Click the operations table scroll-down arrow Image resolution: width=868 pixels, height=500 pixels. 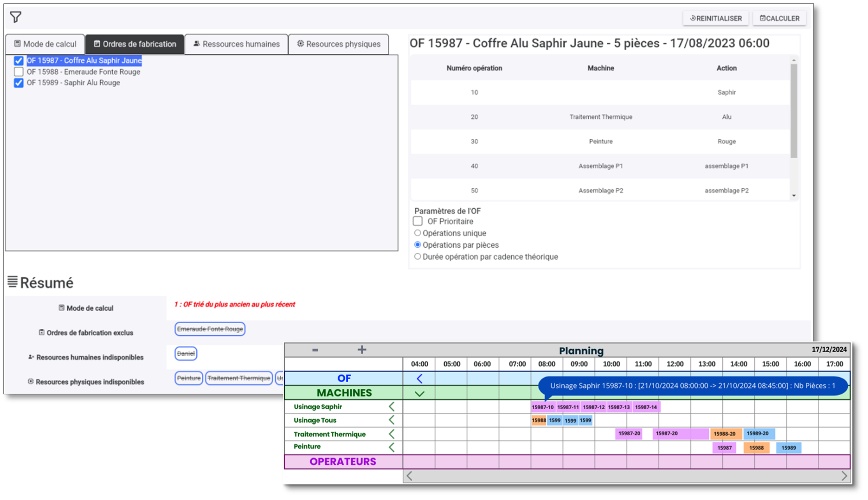point(794,195)
